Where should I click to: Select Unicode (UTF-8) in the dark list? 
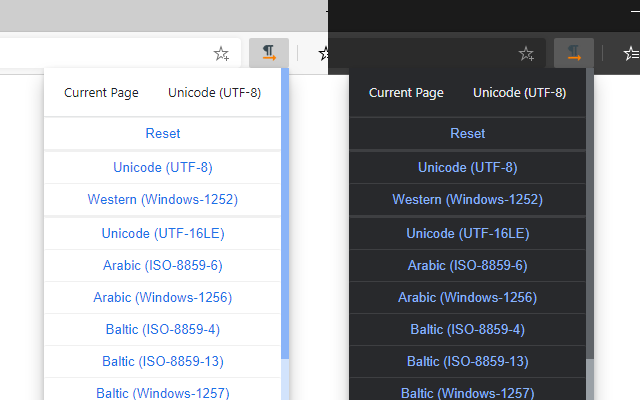[x=467, y=167]
